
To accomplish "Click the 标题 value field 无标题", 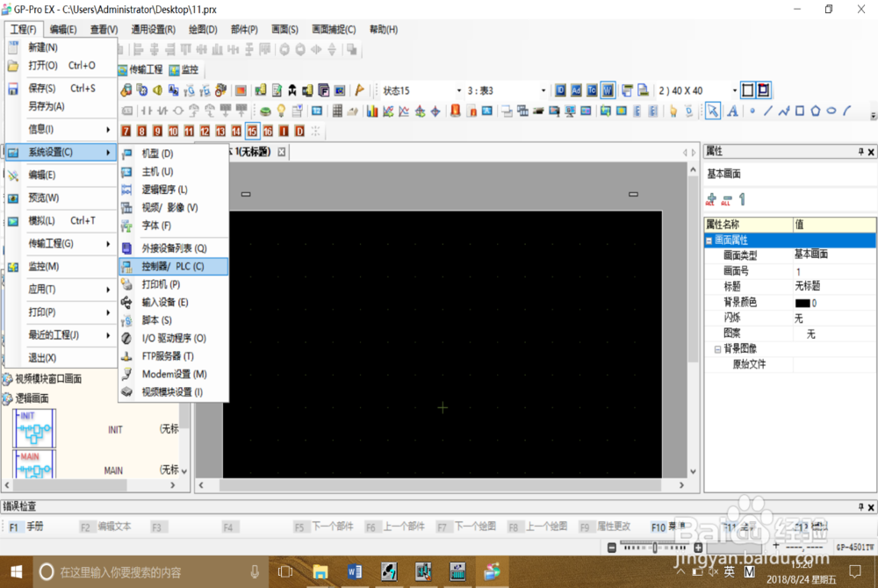I will tap(834, 286).
